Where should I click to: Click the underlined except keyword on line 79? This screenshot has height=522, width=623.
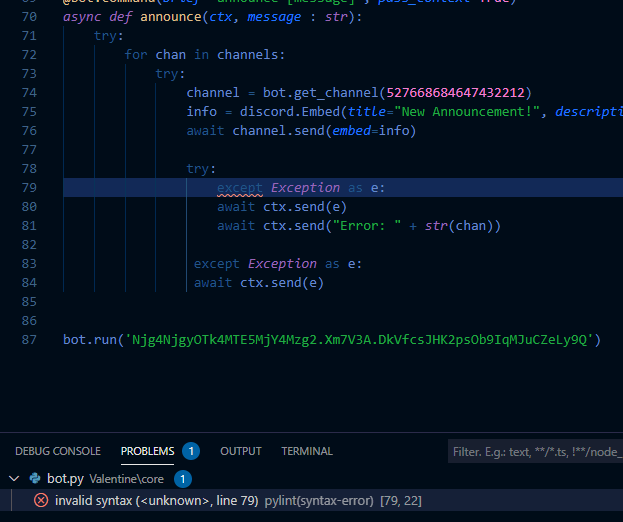point(240,188)
